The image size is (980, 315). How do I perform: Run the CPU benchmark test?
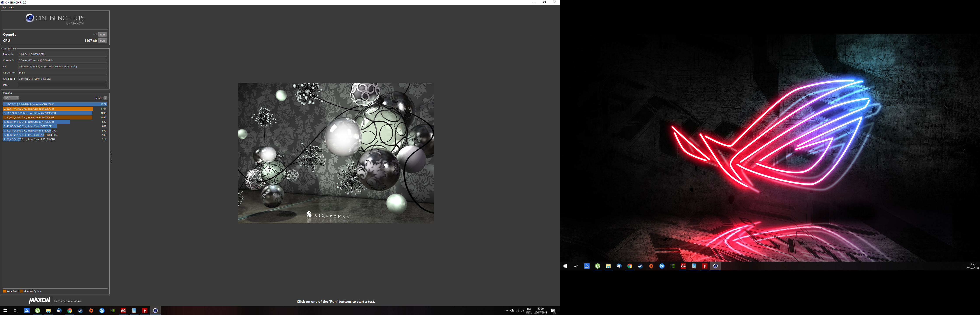102,41
